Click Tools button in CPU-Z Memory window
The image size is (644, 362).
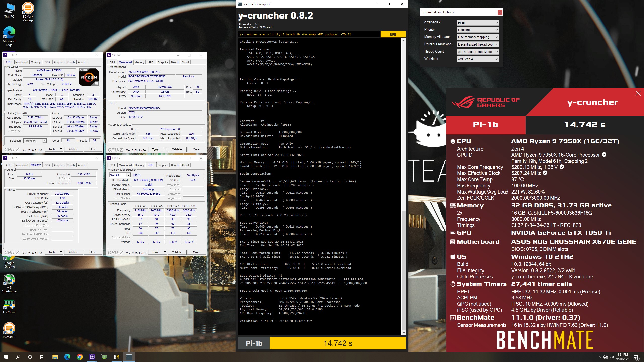[52, 252]
